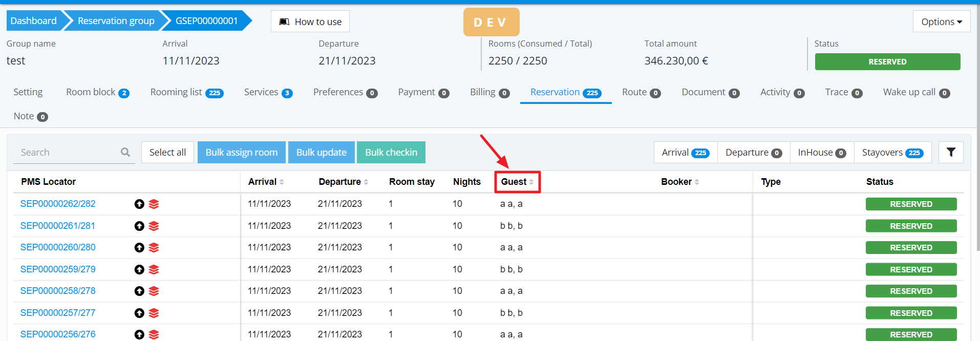Click the green RESERVED group status bar
The width and height of the screenshot is (980, 341).
pos(887,61)
